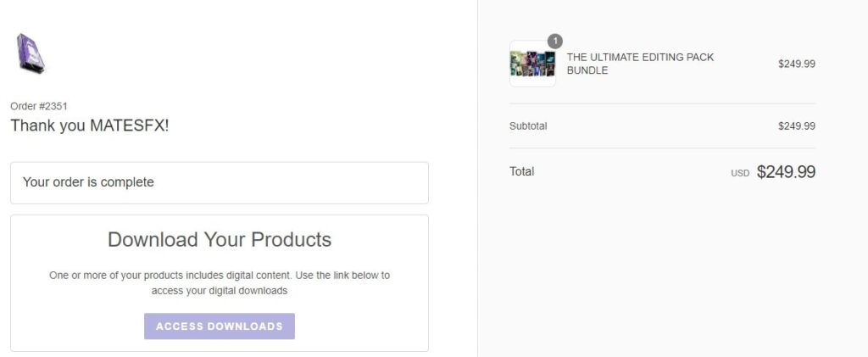The height and width of the screenshot is (357, 868).
Task: Click the quantity badge on product image
Action: [554, 41]
